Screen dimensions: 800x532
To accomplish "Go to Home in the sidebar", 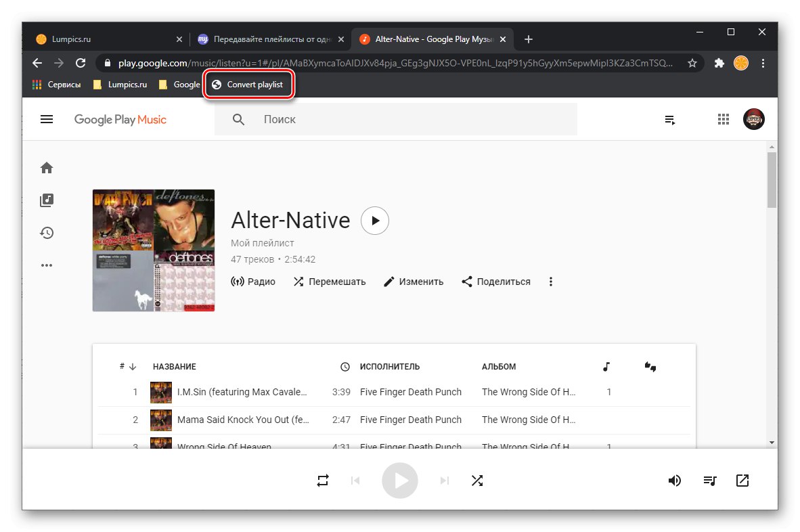I will 47,168.
